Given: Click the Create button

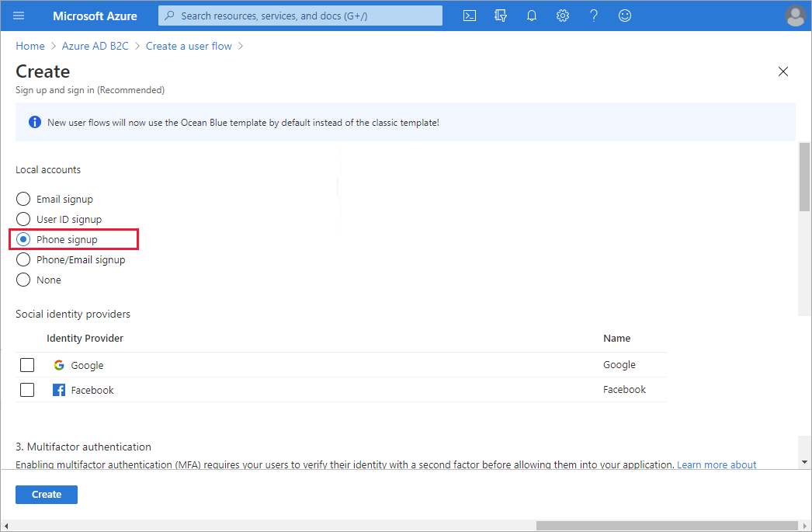Looking at the screenshot, I should [47, 494].
